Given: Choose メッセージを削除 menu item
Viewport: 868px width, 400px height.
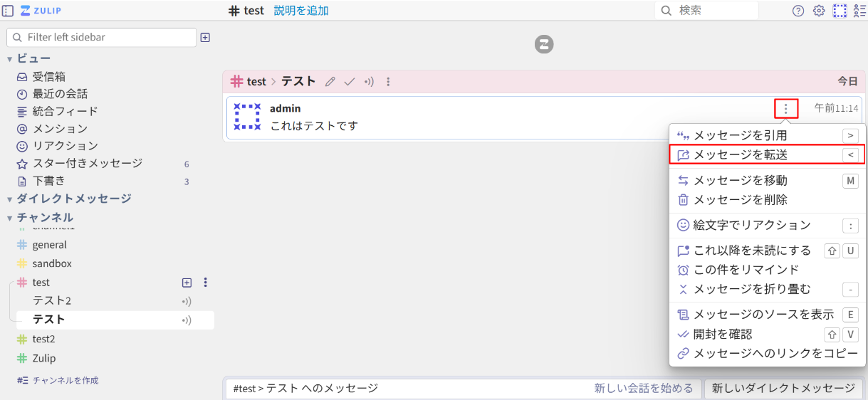Looking at the screenshot, I should (741, 200).
